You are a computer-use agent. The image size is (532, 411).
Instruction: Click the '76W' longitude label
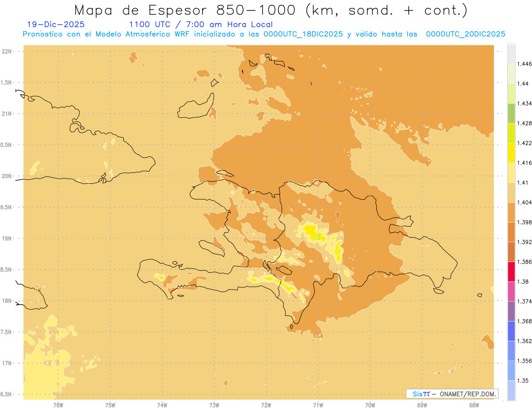click(58, 405)
